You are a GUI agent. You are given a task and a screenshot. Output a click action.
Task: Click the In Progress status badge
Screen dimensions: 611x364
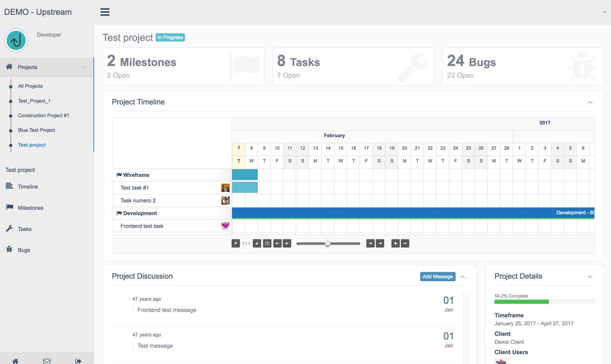click(x=170, y=37)
